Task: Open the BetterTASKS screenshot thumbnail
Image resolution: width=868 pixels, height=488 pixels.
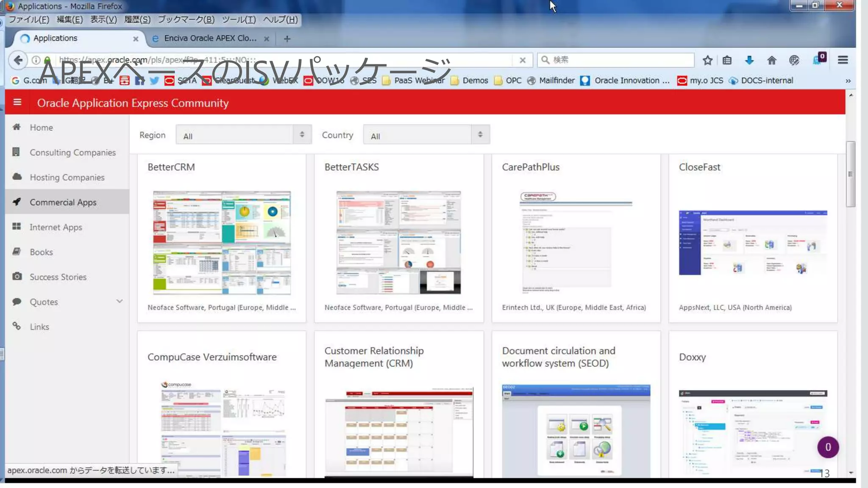Action: tap(398, 243)
